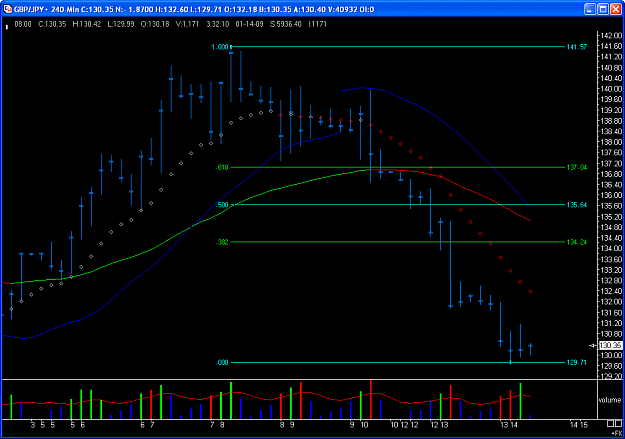Minimize the GBP/JPY chart window

tap(590, 9)
